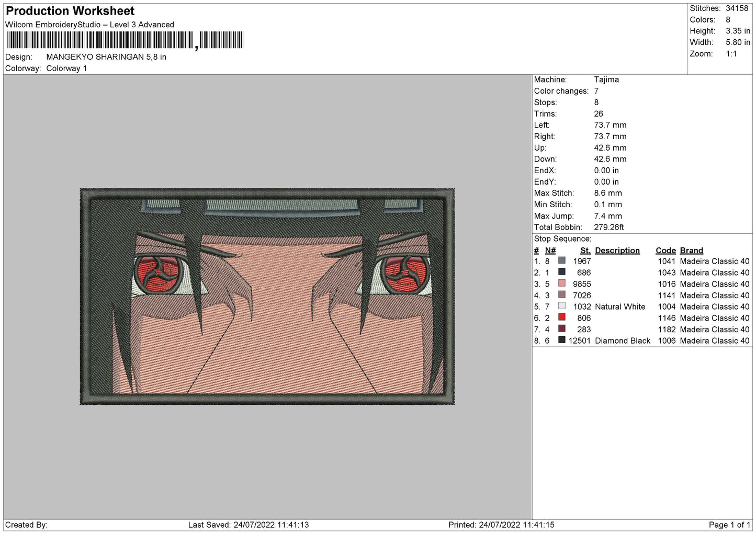
Task: Click stitch count '686' in row 2
Action: (x=584, y=273)
